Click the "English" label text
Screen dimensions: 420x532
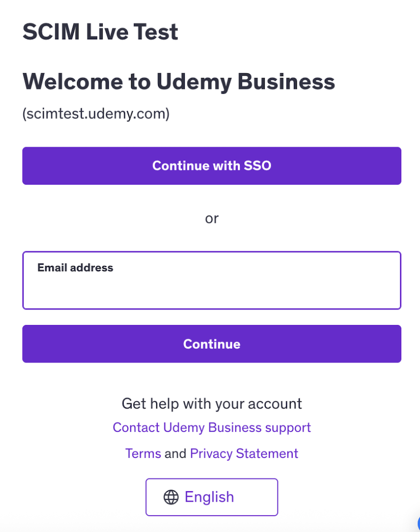coord(209,497)
